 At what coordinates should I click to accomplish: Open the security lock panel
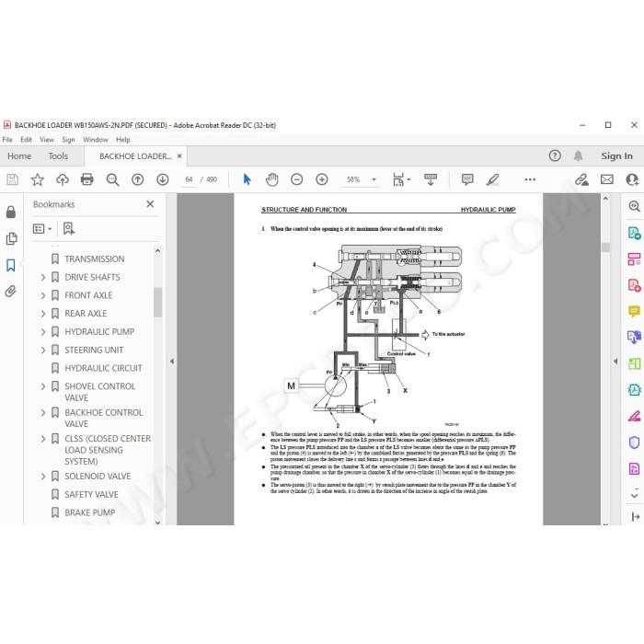click(x=11, y=212)
